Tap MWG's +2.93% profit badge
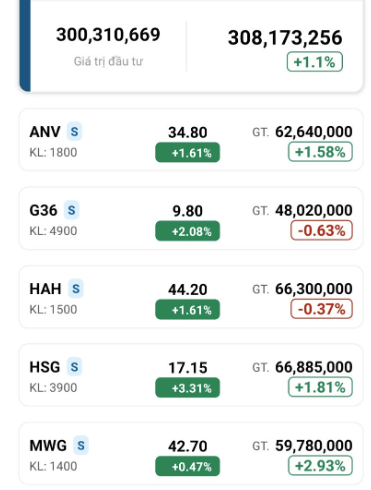The width and height of the screenshot is (371, 490). click(x=320, y=466)
